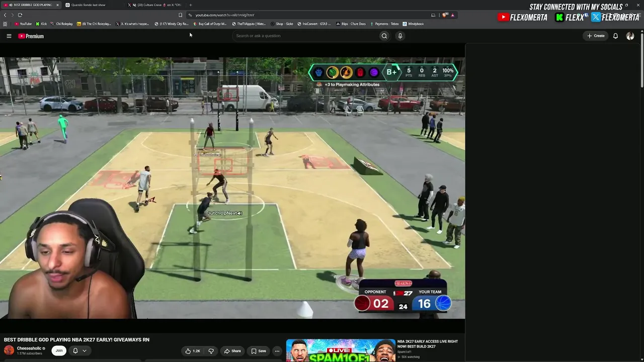This screenshot has height=362, width=644.
Task: Like the video with 1.2K likes
Action: coord(192,351)
